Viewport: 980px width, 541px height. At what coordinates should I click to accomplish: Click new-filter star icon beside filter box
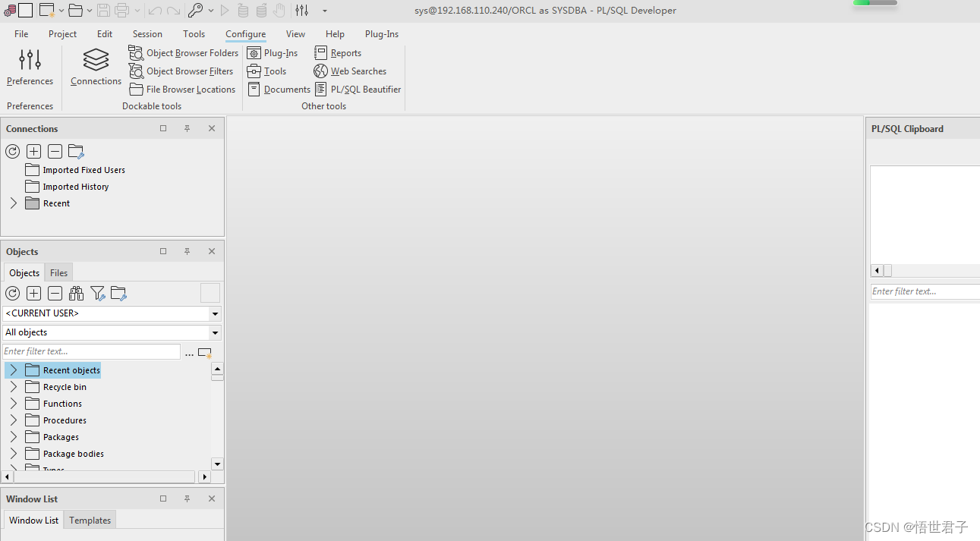[x=205, y=353]
